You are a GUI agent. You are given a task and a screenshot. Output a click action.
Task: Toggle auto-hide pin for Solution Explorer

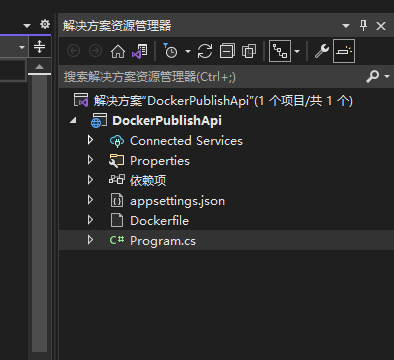click(x=363, y=25)
